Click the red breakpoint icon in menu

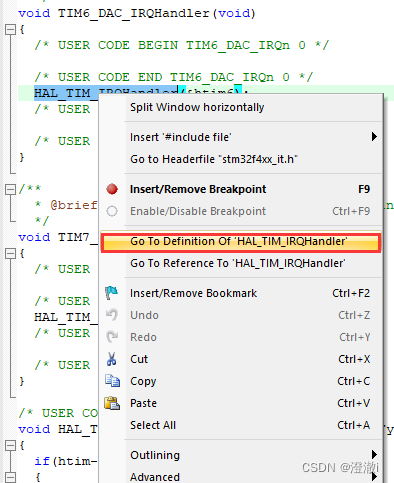click(112, 189)
